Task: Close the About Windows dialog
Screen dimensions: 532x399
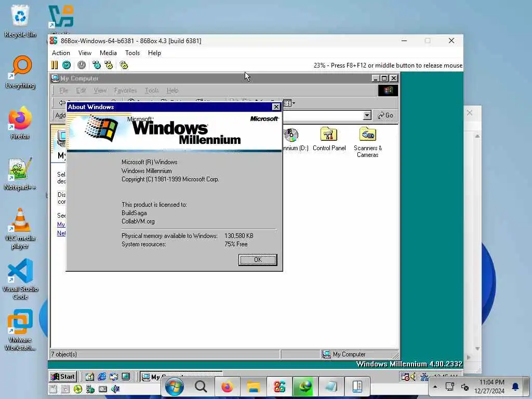Action: coord(276,107)
